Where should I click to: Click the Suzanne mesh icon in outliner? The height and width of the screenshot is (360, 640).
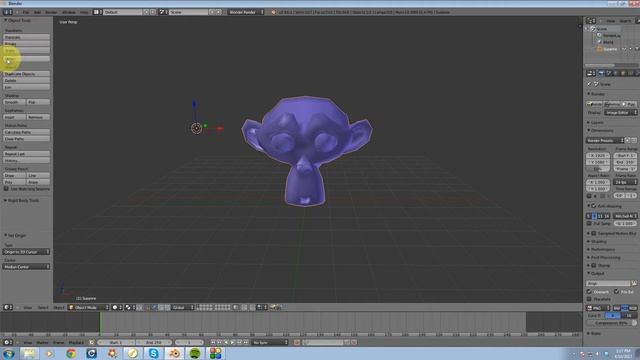[x=600, y=49]
